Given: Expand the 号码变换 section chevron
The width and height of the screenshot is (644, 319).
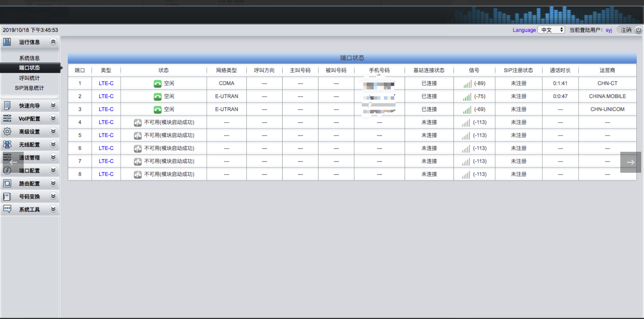Looking at the screenshot, I should [53, 196].
